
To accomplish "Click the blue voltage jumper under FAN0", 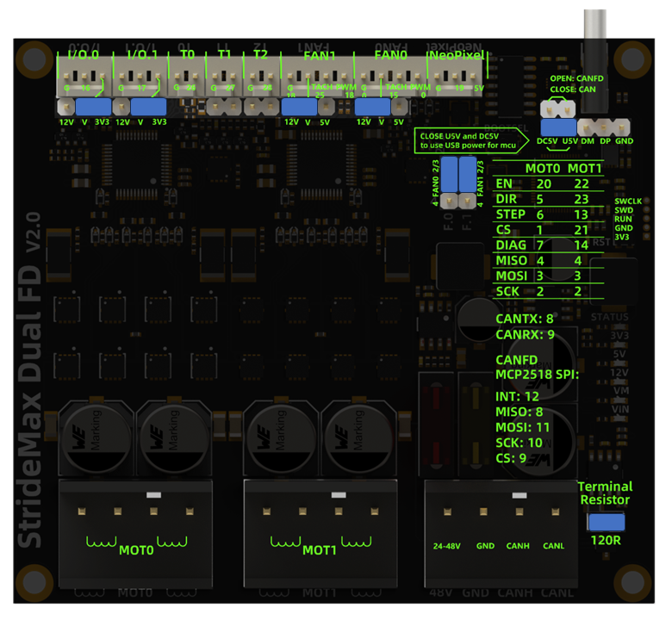I will pyautogui.click(x=372, y=107).
